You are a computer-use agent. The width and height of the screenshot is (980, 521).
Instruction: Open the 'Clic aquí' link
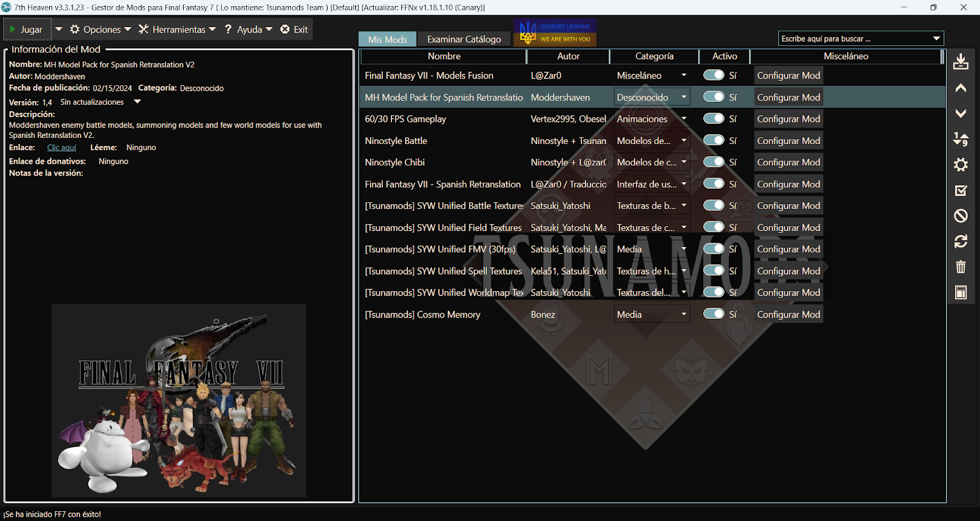(62, 148)
